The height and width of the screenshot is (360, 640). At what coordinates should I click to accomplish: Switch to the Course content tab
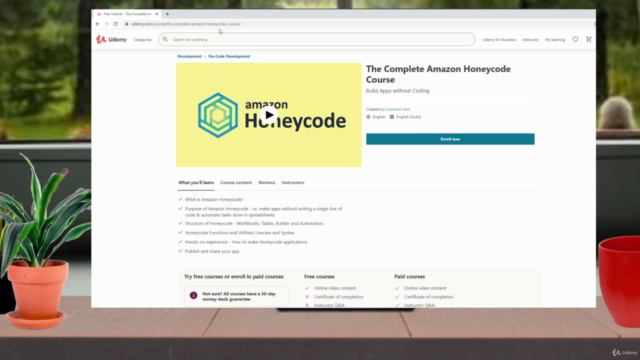236,183
